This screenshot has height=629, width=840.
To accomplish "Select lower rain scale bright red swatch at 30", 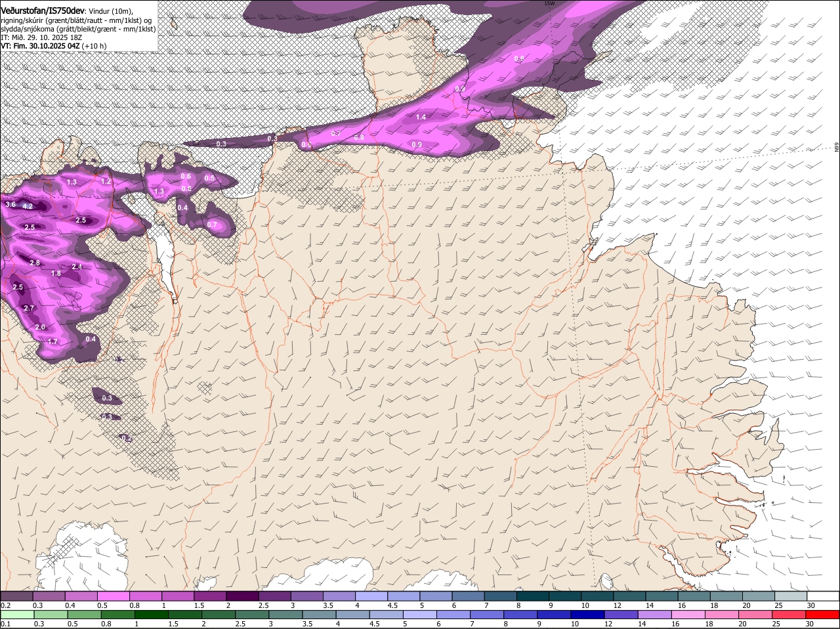I will pos(823,615).
